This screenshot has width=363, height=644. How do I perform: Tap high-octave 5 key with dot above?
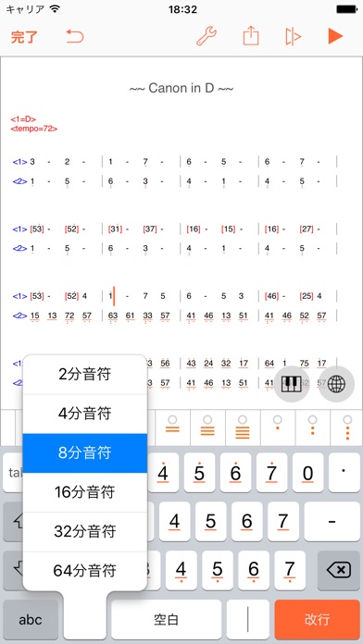199,473
